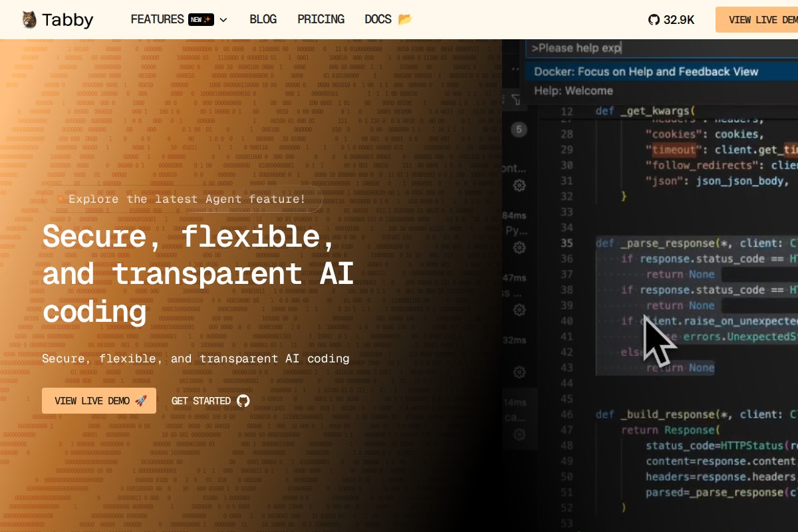Click the topmost gear icon in editor sidebar
This screenshot has height=532, width=798.
pyautogui.click(x=519, y=186)
